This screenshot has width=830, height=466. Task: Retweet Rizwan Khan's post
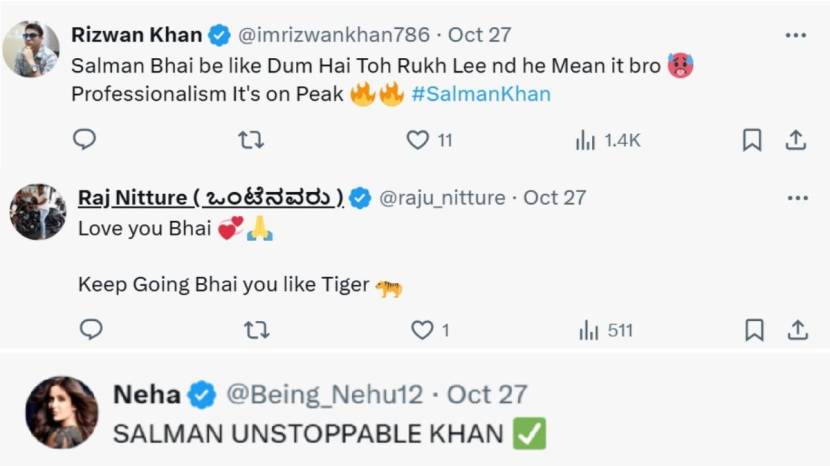pyautogui.click(x=251, y=140)
